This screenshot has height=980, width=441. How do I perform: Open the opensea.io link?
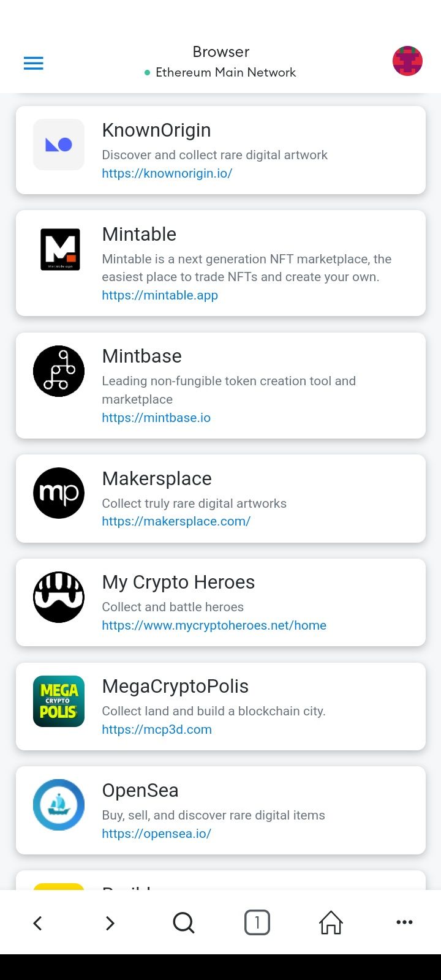click(157, 834)
